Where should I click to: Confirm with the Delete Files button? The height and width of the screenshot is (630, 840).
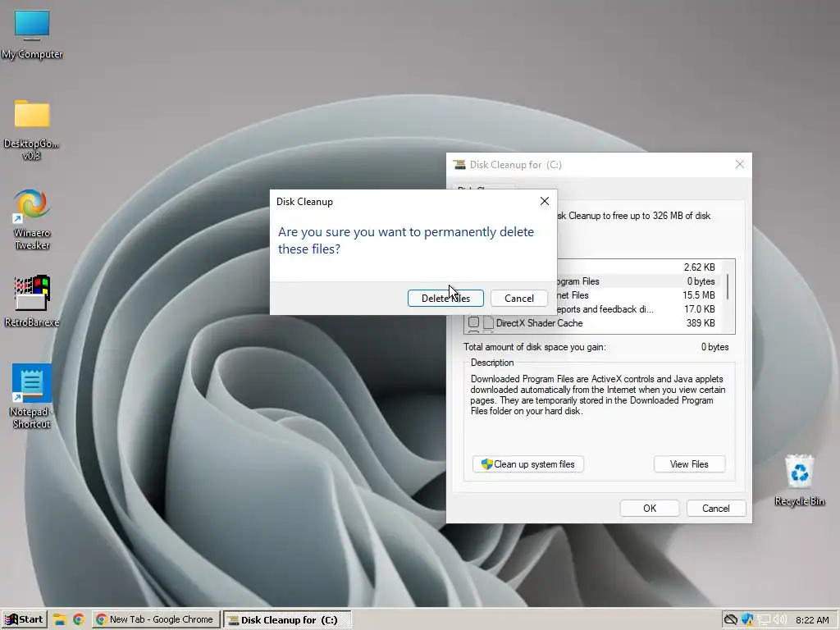445,299
